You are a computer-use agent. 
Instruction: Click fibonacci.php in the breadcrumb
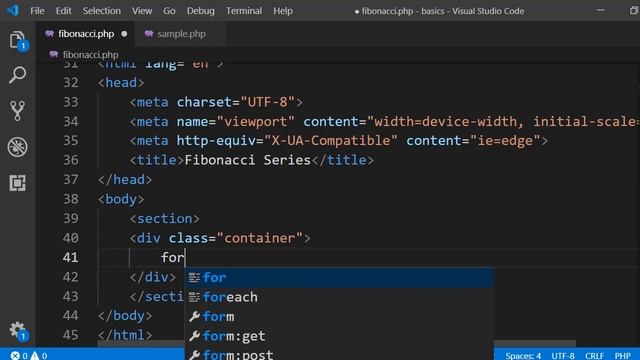90,54
